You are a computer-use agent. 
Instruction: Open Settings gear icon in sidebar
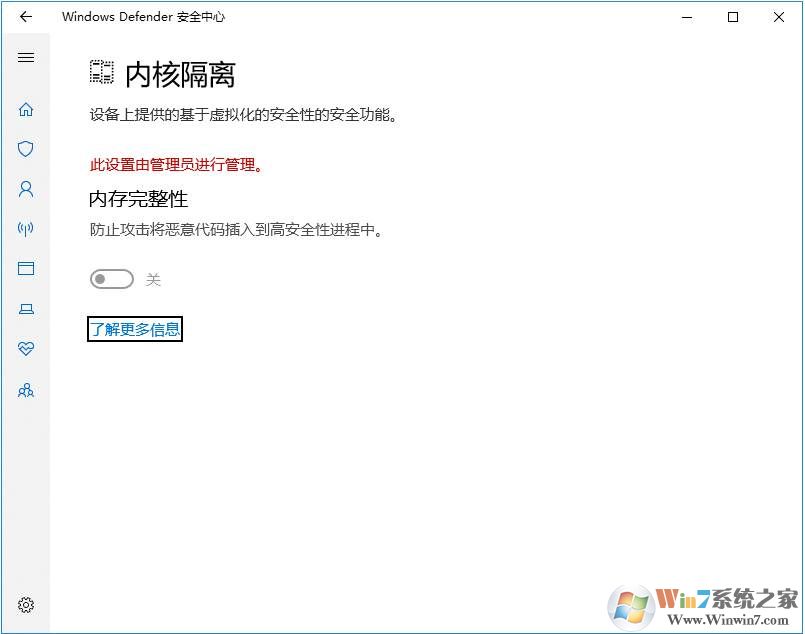26,605
